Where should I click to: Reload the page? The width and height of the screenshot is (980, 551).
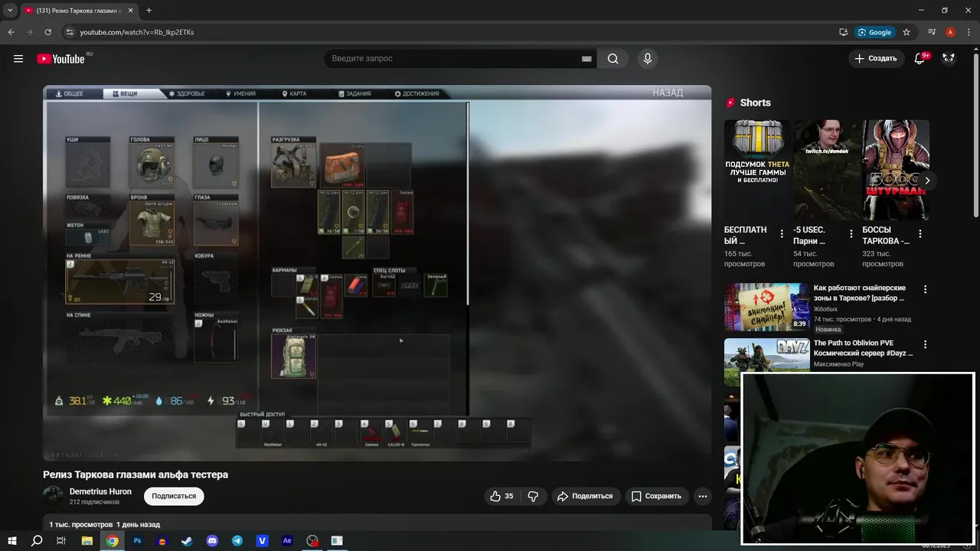pos(47,32)
